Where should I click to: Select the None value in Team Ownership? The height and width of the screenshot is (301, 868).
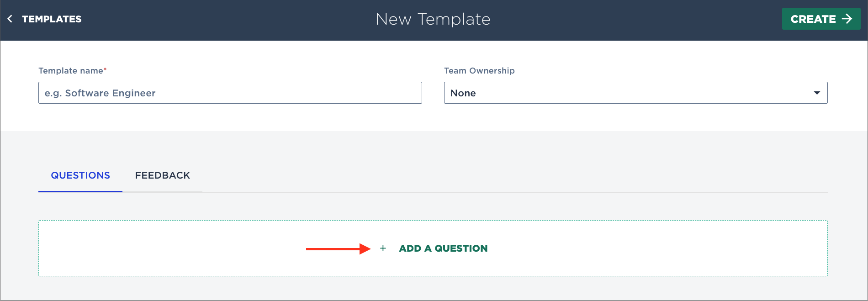(463, 93)
